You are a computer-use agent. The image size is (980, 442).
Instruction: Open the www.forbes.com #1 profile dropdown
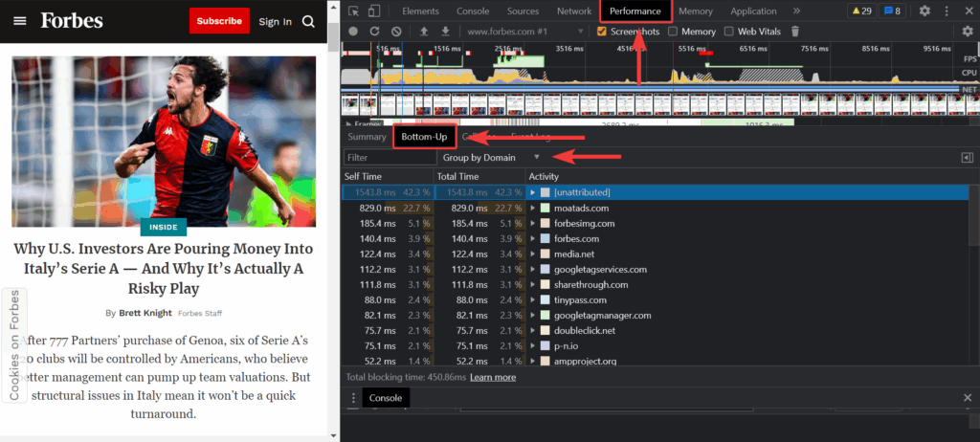click(525, 32)
